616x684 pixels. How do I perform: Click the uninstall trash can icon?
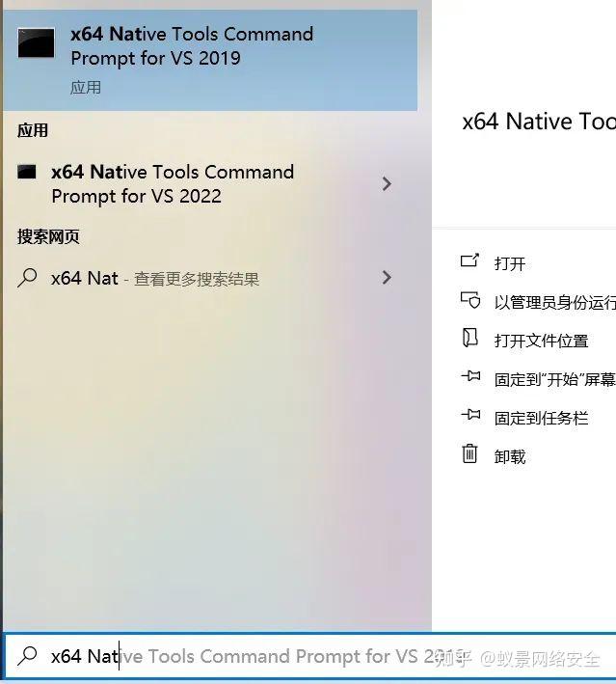click(469, 453)
